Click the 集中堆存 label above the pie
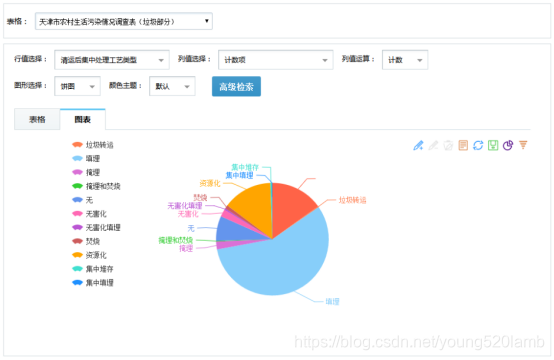Viewport: 554px width, 360px height. click(245, 167)
